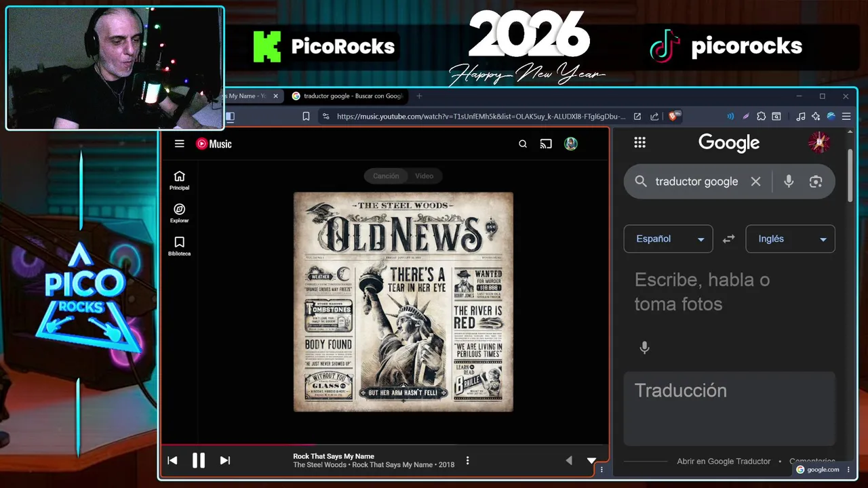Click the left-pointing triangle in player bar

(x=569, y=461)
